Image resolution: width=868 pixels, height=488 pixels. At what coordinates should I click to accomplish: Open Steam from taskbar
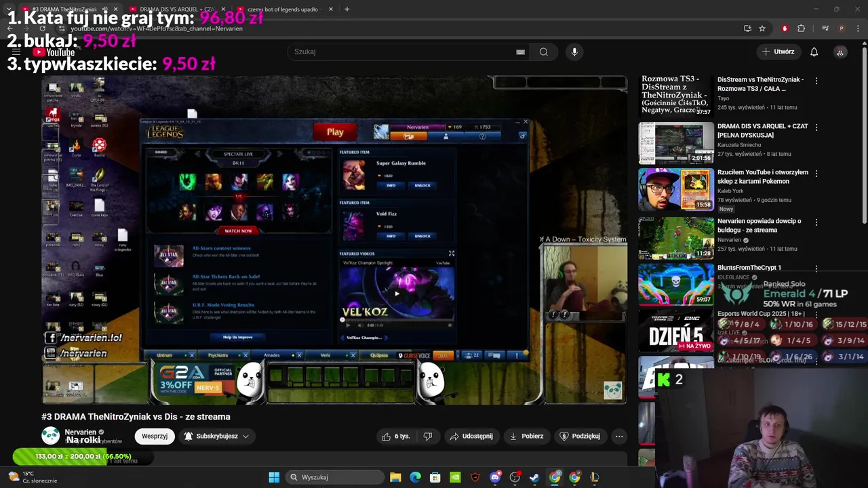click(534, 477)
